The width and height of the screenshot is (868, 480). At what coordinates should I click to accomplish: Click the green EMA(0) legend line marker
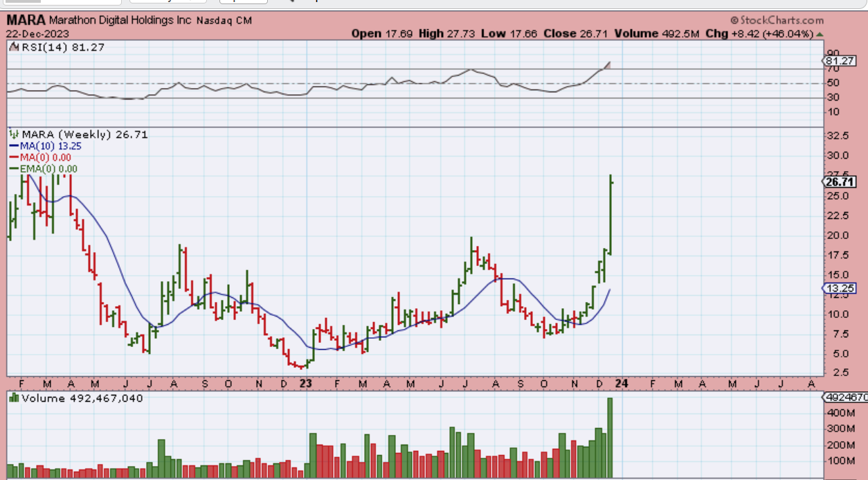[15, 168]
